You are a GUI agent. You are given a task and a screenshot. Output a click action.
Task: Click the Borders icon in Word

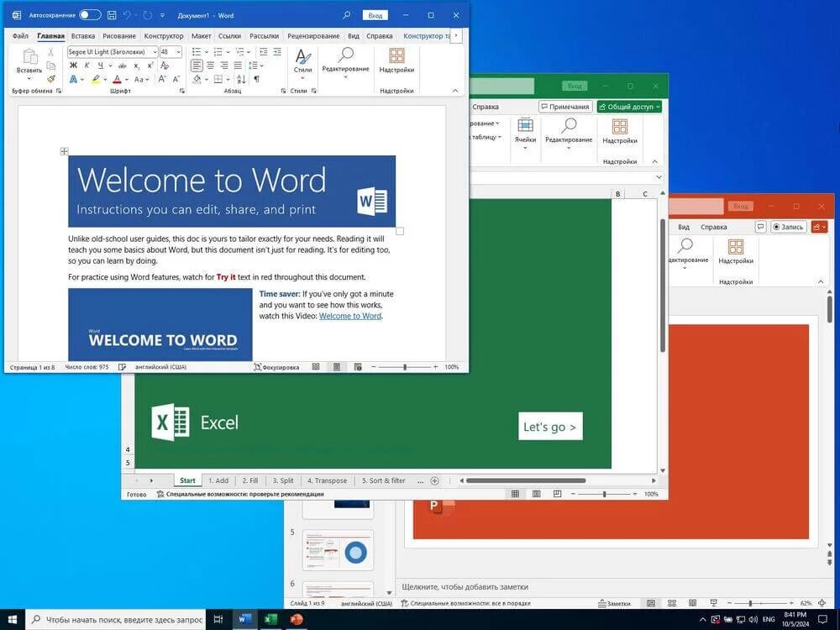pyautogui.click(x=218, y=79)
